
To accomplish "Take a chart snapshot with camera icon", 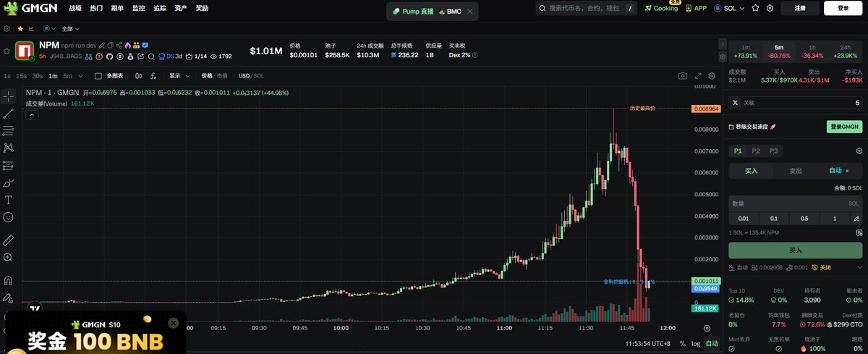I will [x=682, y=75].
